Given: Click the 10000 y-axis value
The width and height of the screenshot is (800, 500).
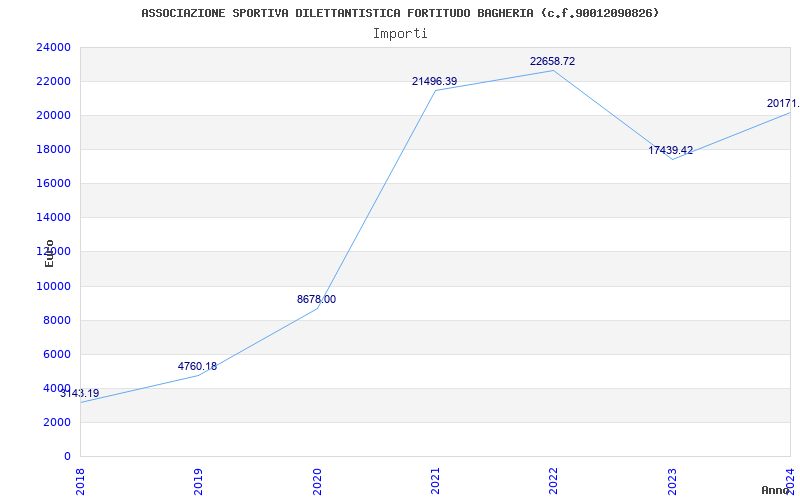Looking at the screenshot, I should pyautogui.click(x=53, y=286).
